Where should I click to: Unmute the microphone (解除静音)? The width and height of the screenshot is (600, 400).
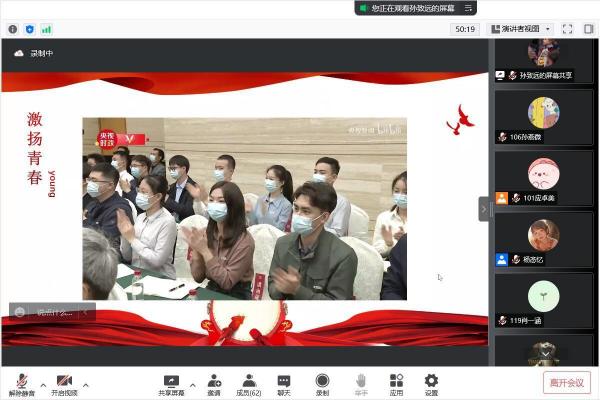pyautogui.click(x=21, y=382)
